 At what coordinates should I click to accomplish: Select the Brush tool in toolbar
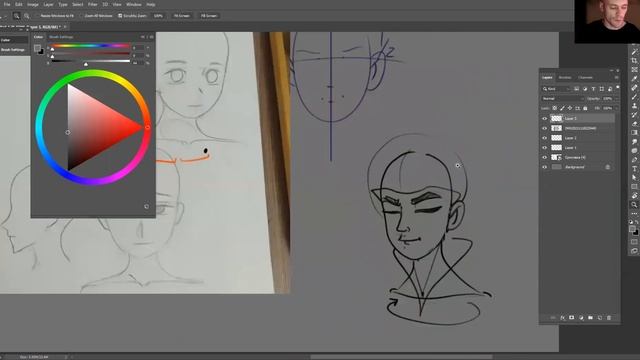634,97
